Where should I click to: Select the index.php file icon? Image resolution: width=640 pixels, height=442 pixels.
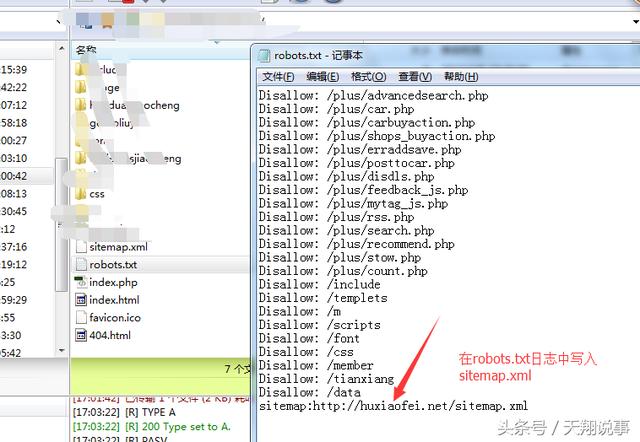81,282
